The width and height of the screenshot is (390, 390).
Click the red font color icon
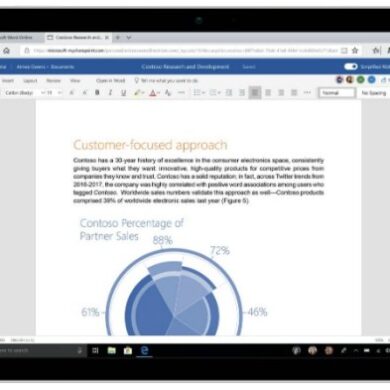(x=153, y=93)
